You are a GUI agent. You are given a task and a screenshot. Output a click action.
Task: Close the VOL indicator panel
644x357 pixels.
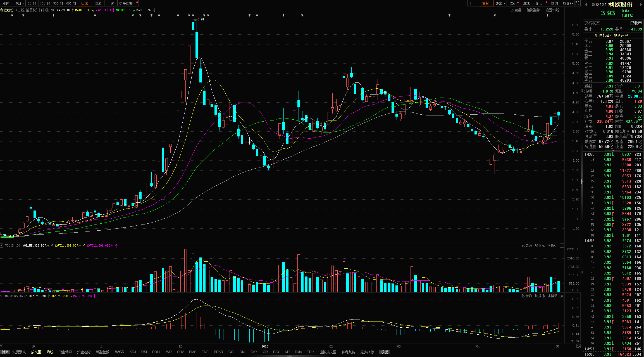562,245
